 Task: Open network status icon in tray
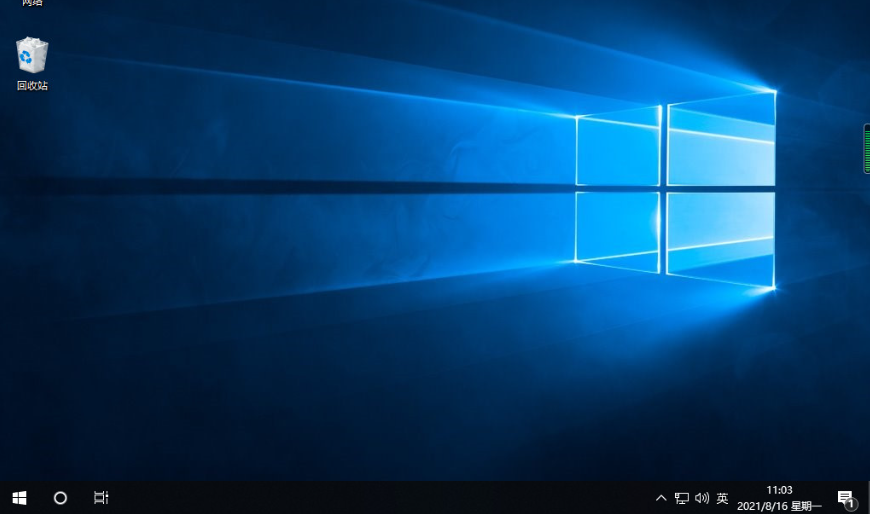point(681,498)
